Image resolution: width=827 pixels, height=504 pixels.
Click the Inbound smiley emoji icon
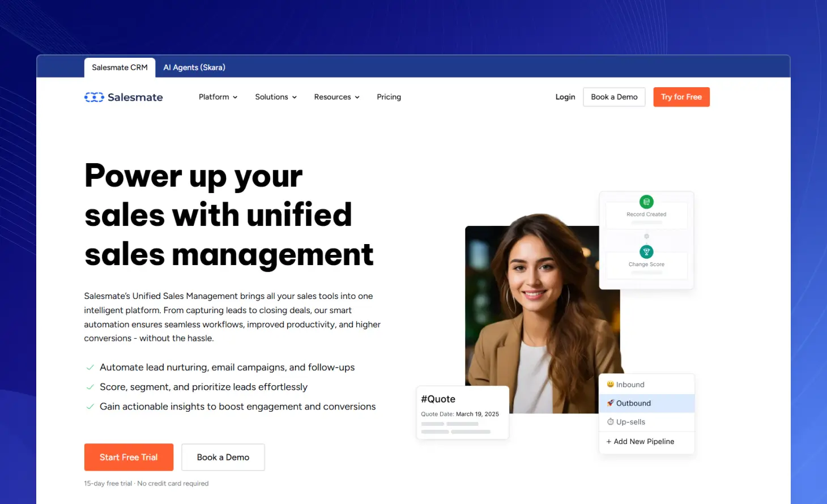click(610, 385)
